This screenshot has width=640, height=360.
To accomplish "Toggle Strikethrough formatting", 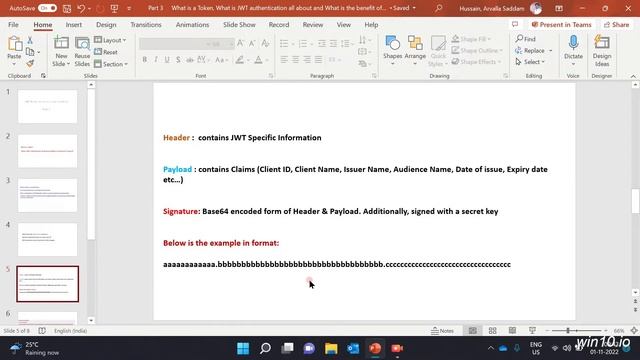I will [x=190, y=60].
